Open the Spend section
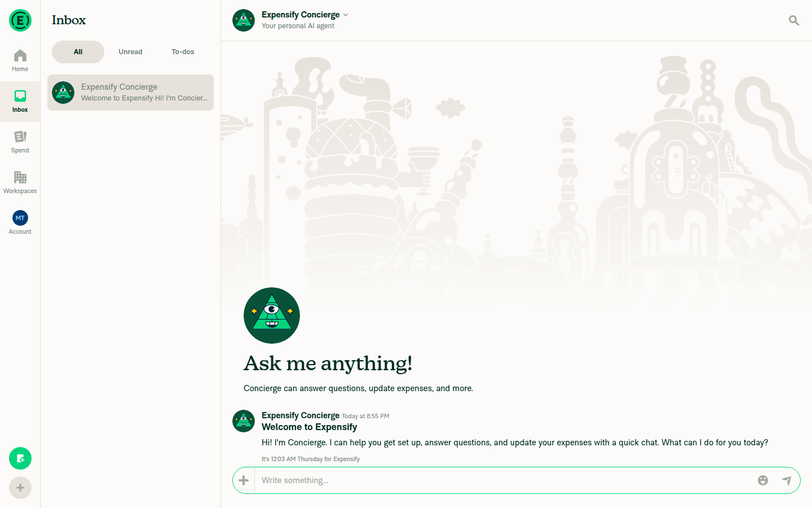 coord(20,142)
